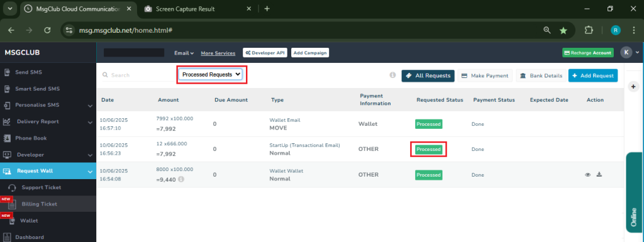Click the MSGCLUB logo text

click(22, 53)
